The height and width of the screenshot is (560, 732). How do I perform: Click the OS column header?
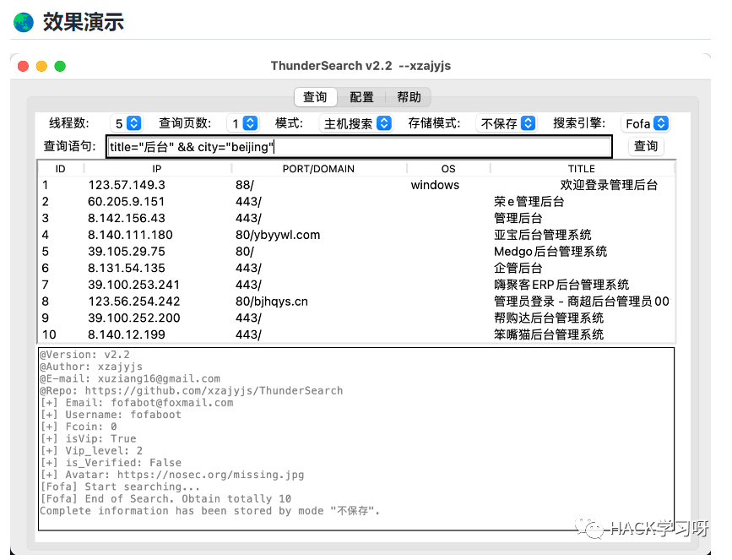pyautogui.click(x=448, y=169)
